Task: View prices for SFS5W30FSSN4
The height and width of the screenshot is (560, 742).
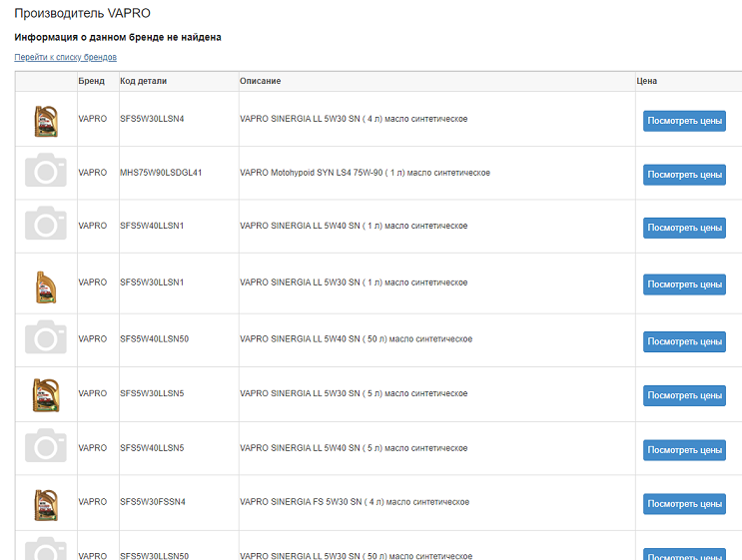Action: click(684, 504)
